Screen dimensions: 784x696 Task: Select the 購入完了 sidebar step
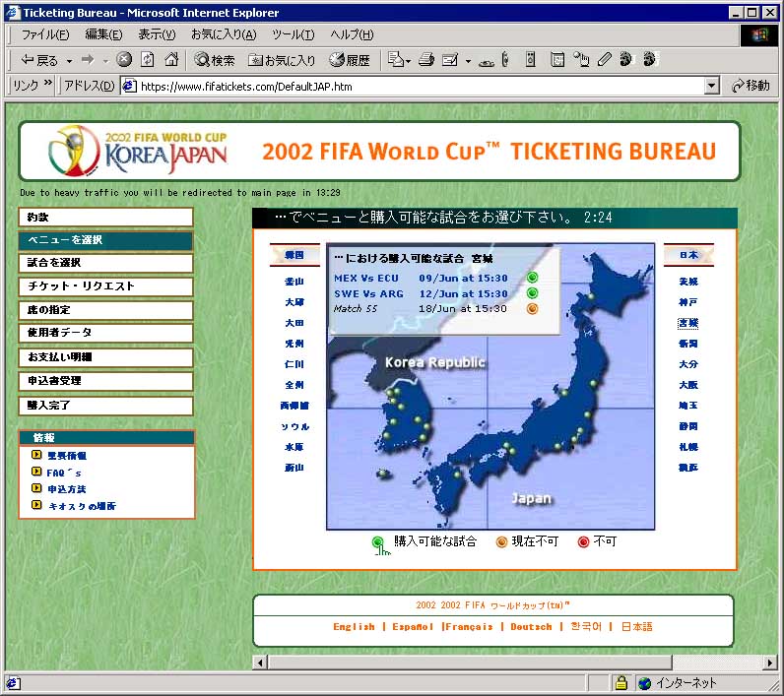(x=105, y=406)
